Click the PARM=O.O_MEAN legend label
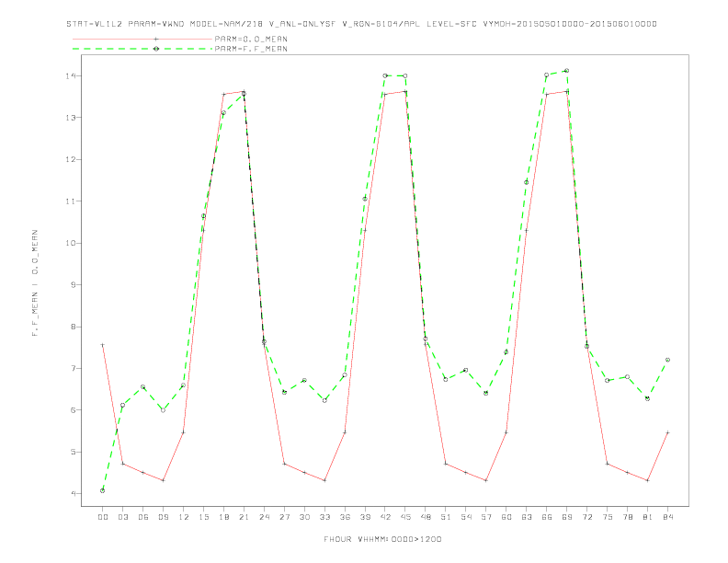 251,39
